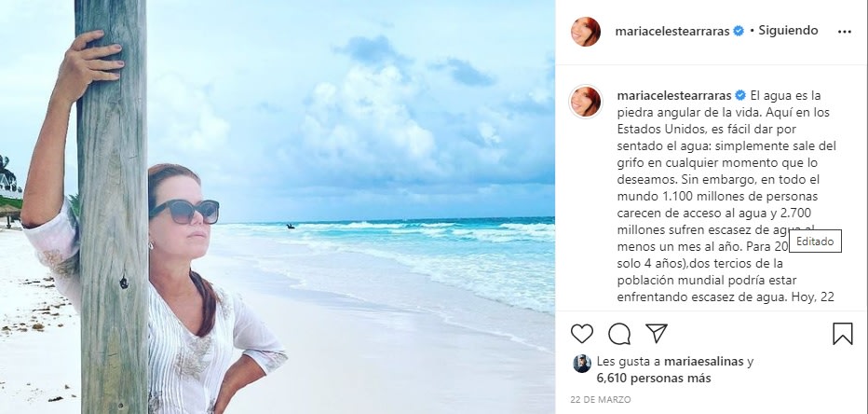View the 6,610 personas más likes list
868x414 pixels.
click(652, 379)
